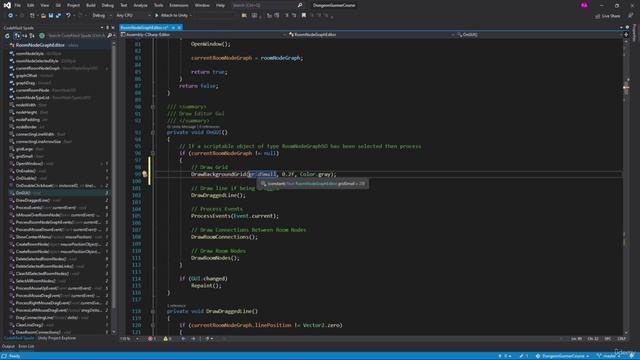Close the CodeMaid Spade panel
640x360 pixels.
tap(113, 28)
